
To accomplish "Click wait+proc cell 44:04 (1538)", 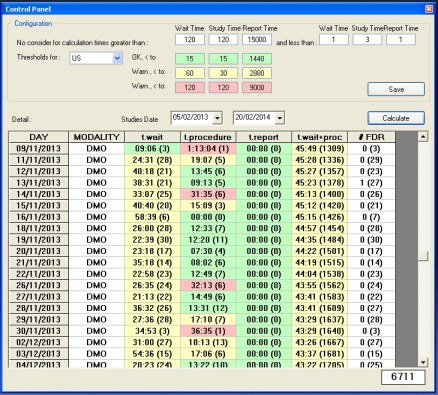I will tap(320, 274).
